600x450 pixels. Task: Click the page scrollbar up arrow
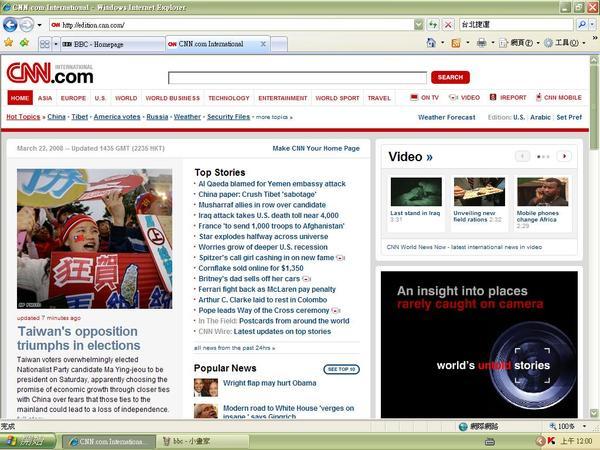tap(594, 60)
